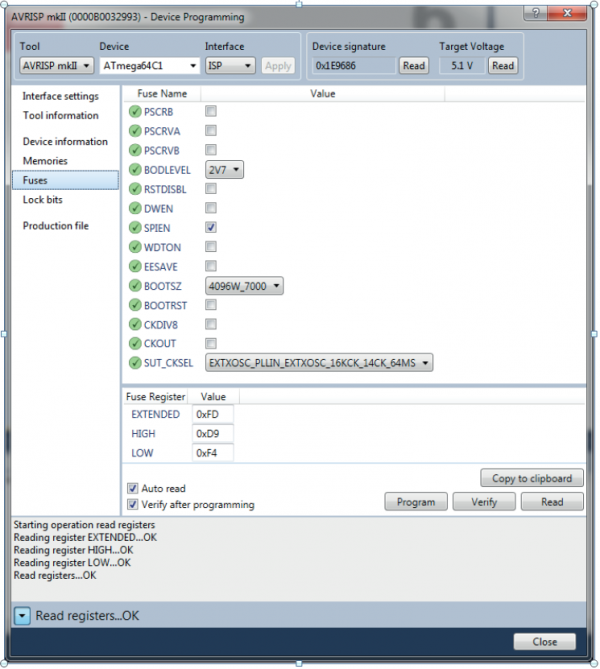Click the green check icon next to PSCRVA

pos(135,131)
